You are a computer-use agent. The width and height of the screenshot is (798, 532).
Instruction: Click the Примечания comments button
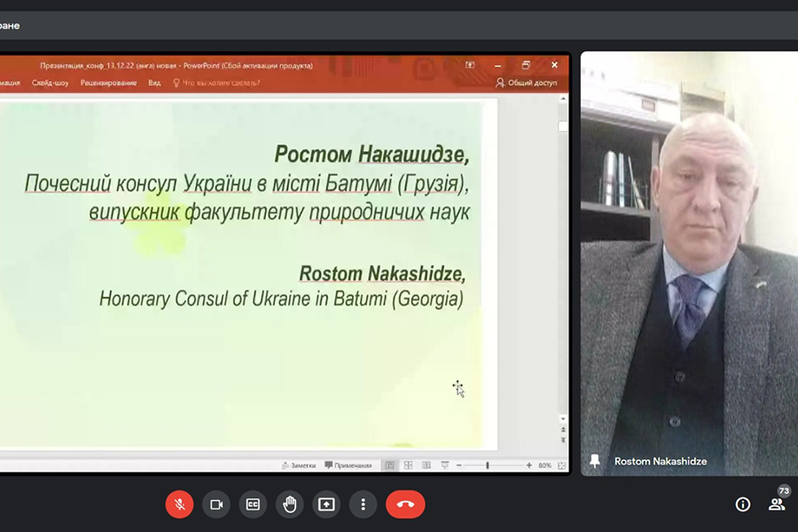348,465
